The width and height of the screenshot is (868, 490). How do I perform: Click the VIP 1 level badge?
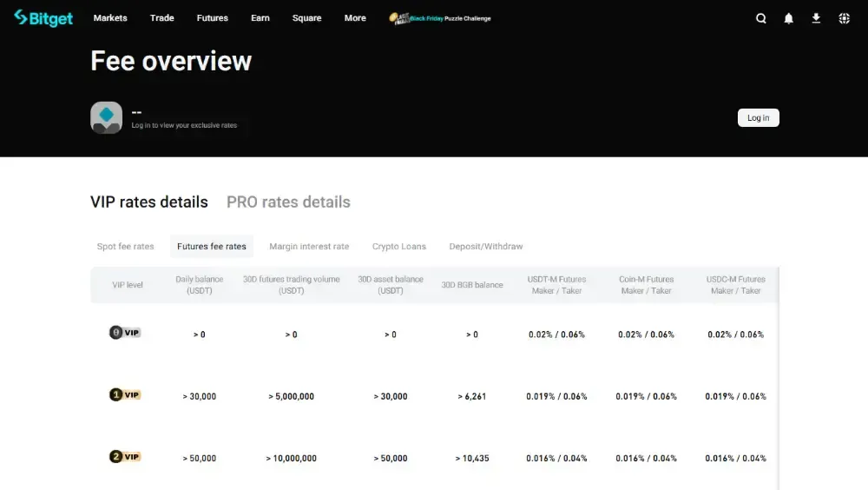pos(125,395)
